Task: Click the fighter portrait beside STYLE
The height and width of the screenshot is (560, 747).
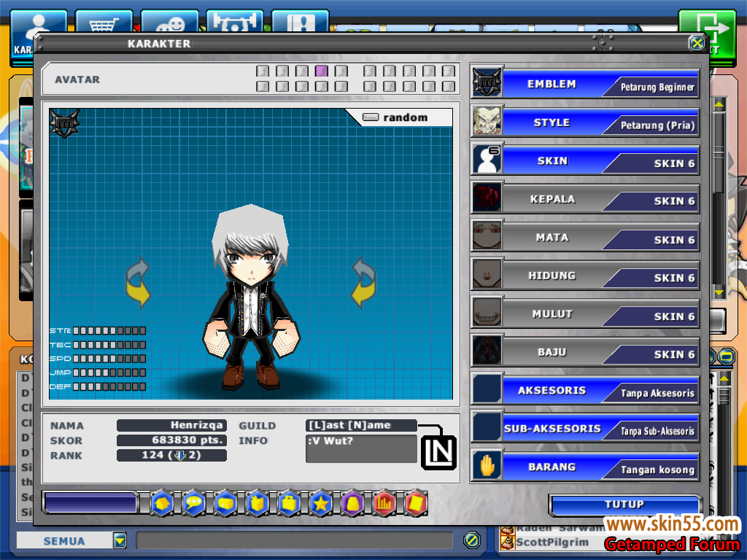Action: pyautogui.click(x=487, y=120)
